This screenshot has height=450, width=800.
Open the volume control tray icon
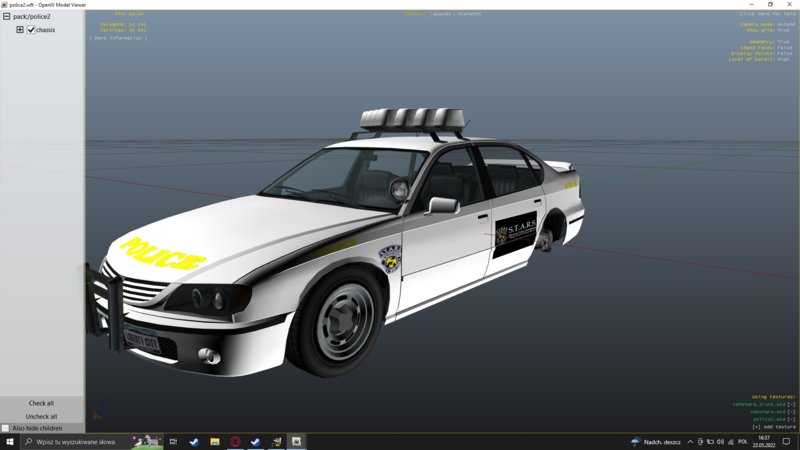[720, 442]
